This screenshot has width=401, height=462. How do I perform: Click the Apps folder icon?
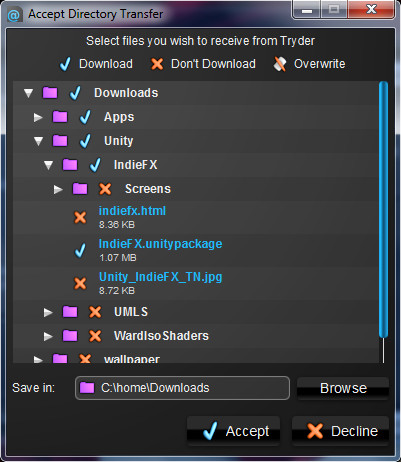click(60, 117)
